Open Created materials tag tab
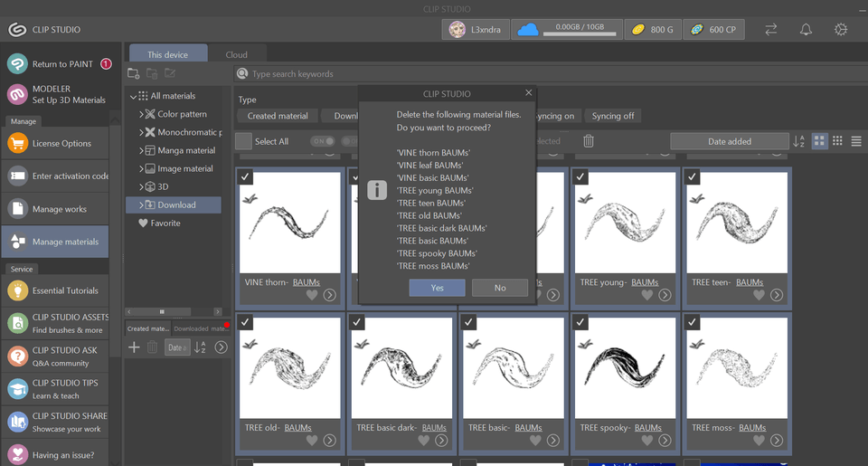The width and height of the screenshot is (868, 466). [147, 328]
